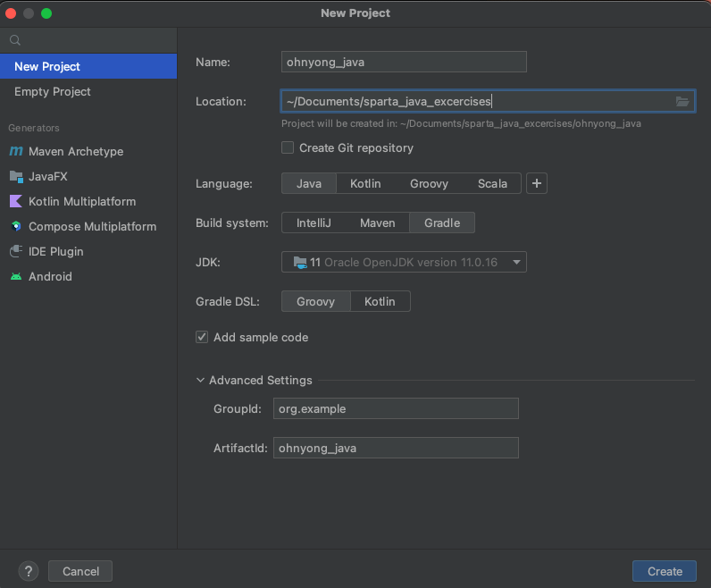Uncheck Add sample code
Viewport: 711px width, 588px height.
(x=202, y=337)
